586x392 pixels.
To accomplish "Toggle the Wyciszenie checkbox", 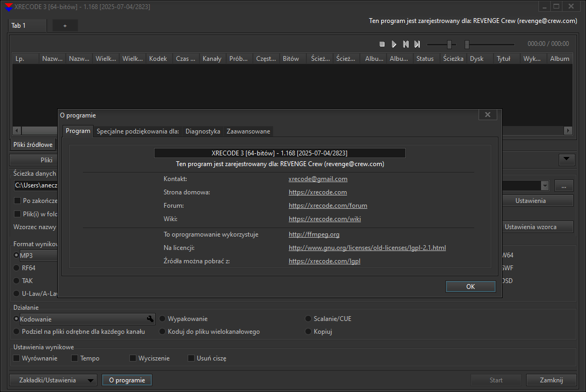I will (x=133, y=358).
